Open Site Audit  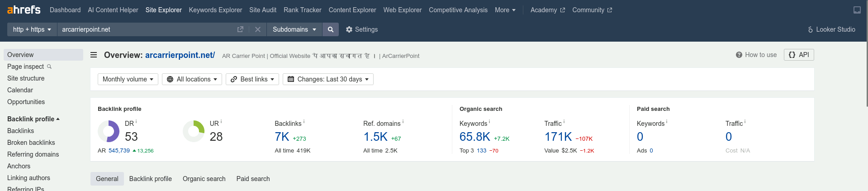pos(263,10)
